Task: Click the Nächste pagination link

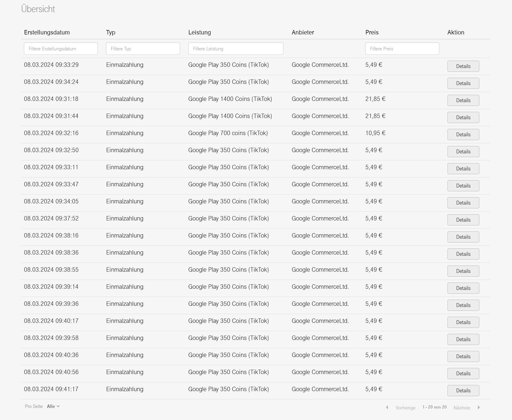Action: [x=462, y=408]
